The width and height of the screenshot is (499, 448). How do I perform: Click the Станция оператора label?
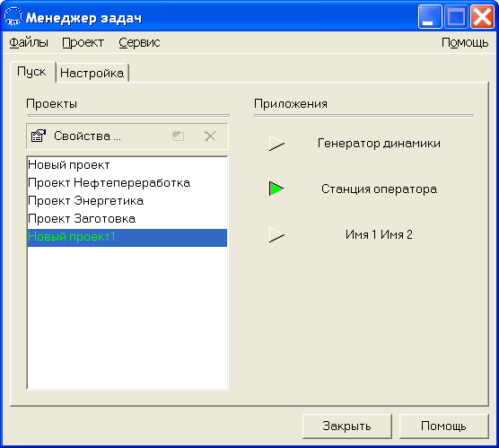[379, 189]
